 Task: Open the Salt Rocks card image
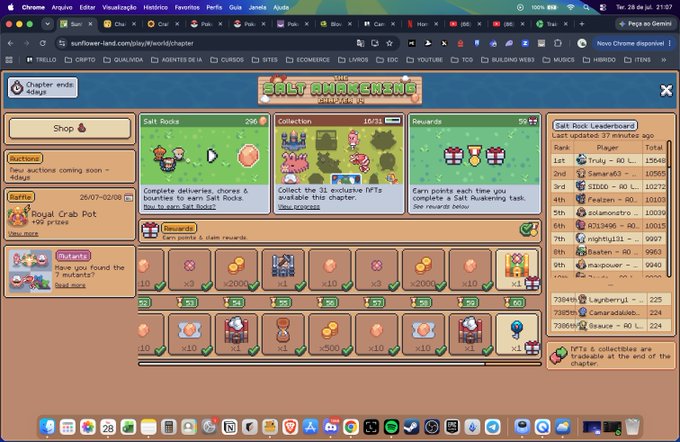click(204, 156)
